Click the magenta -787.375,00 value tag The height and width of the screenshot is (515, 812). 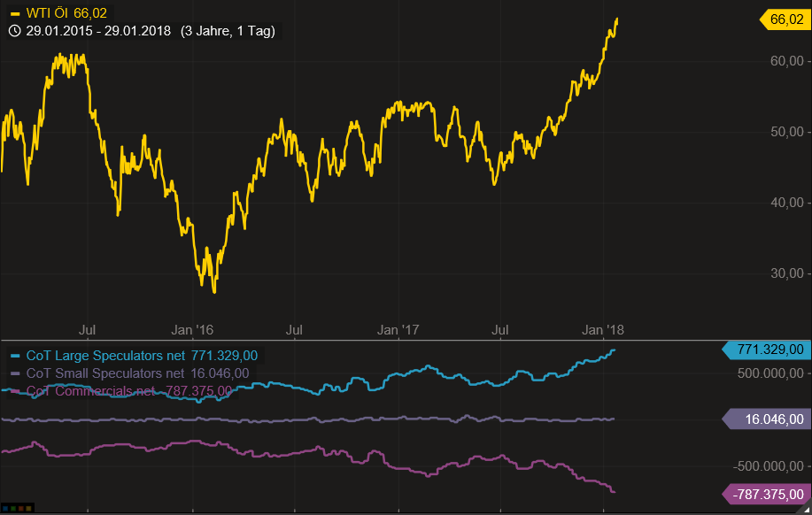pyautogui.click(x=765, y=494)
